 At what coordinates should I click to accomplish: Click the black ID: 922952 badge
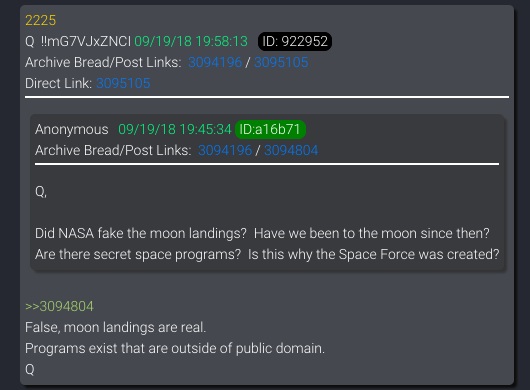pos(295,42)
